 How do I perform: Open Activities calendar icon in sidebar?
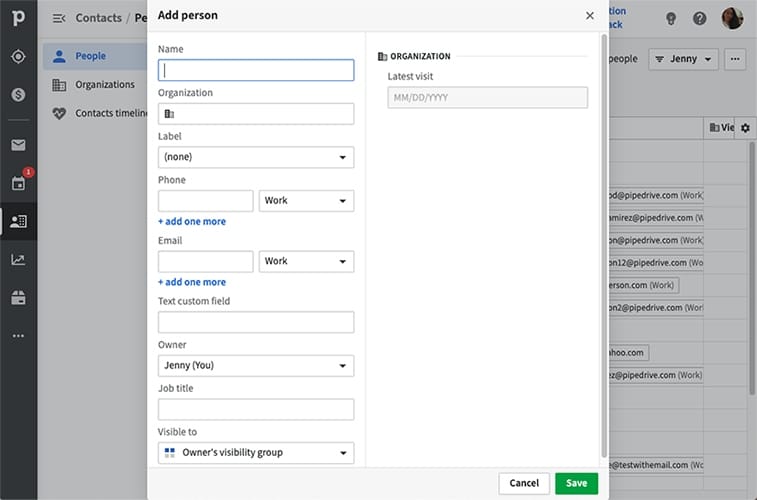coord(18,183)
